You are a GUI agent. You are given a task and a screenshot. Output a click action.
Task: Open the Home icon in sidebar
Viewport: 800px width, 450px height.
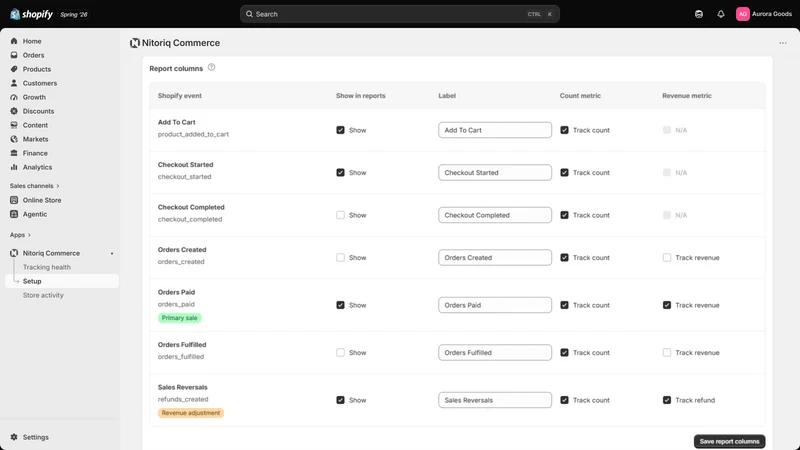point(14,41)
